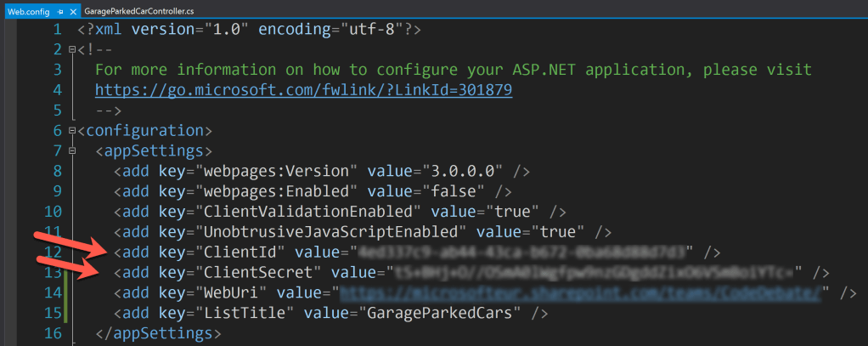Click the green change marker beside line 14
The height and width of the screenshot is (346, 868).
(67, 293)
